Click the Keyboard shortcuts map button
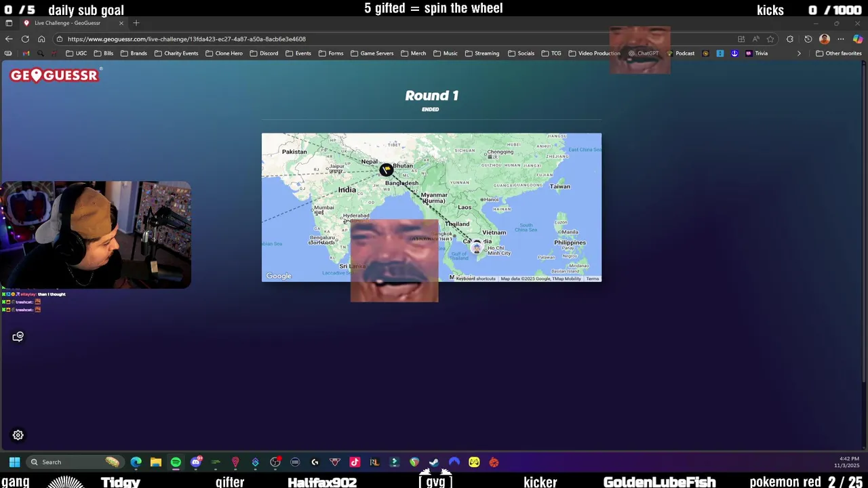 click(x=475, y=279)
